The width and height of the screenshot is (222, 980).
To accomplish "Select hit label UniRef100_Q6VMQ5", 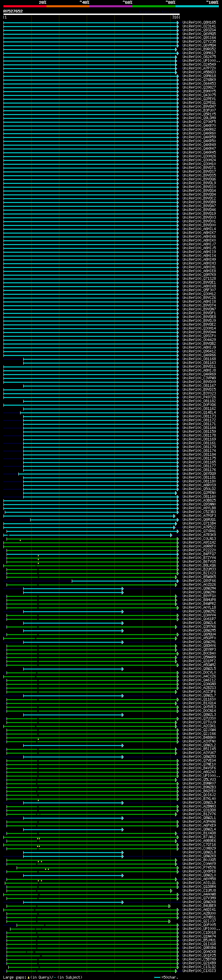I will (x=199, y=34).
